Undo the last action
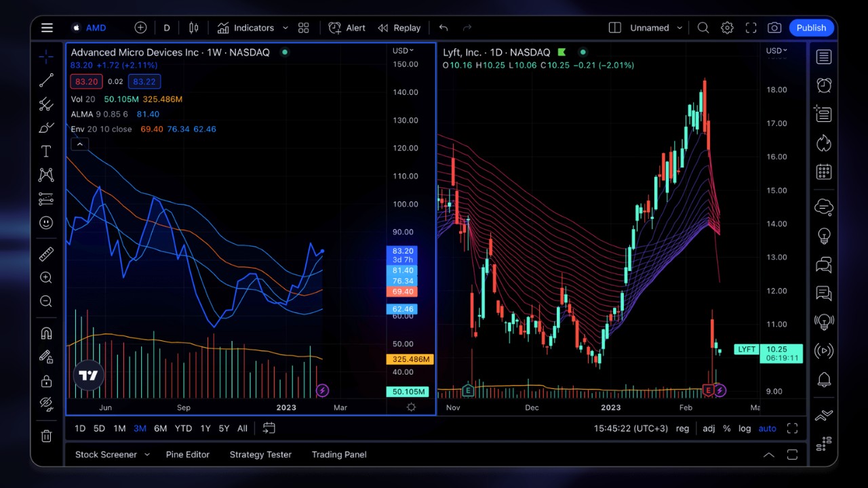The height and width of the screenshot is (488, 868). tap(443, 28)
